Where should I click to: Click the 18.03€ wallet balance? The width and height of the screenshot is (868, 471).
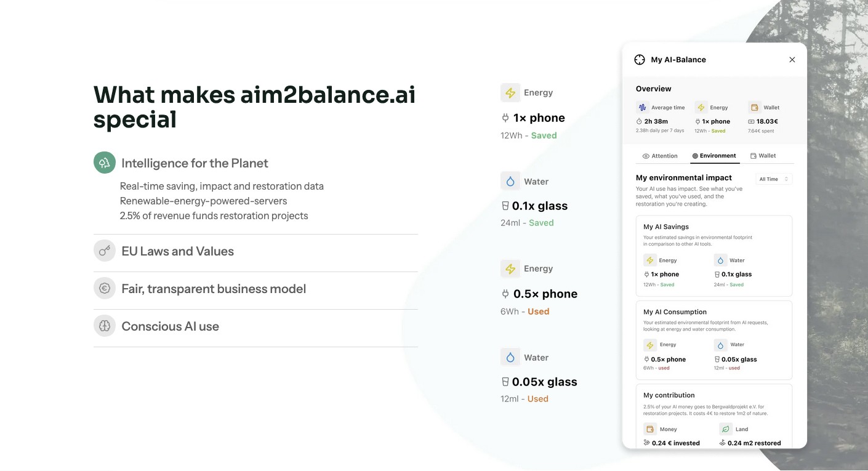[x=768, y=122]
